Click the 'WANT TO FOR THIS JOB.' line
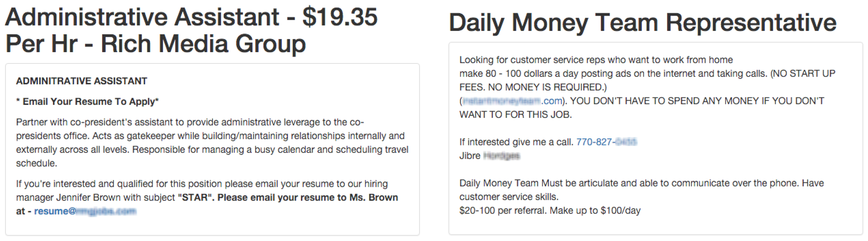Viewport: 868px width, 241px height. pyautogui.click(x=515, y=115)
